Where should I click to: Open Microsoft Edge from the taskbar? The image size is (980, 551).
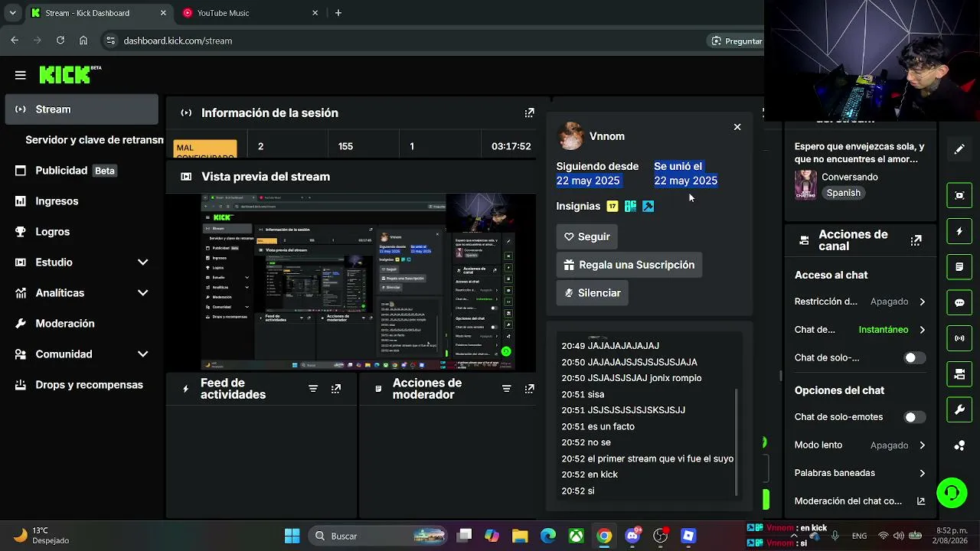548,536
